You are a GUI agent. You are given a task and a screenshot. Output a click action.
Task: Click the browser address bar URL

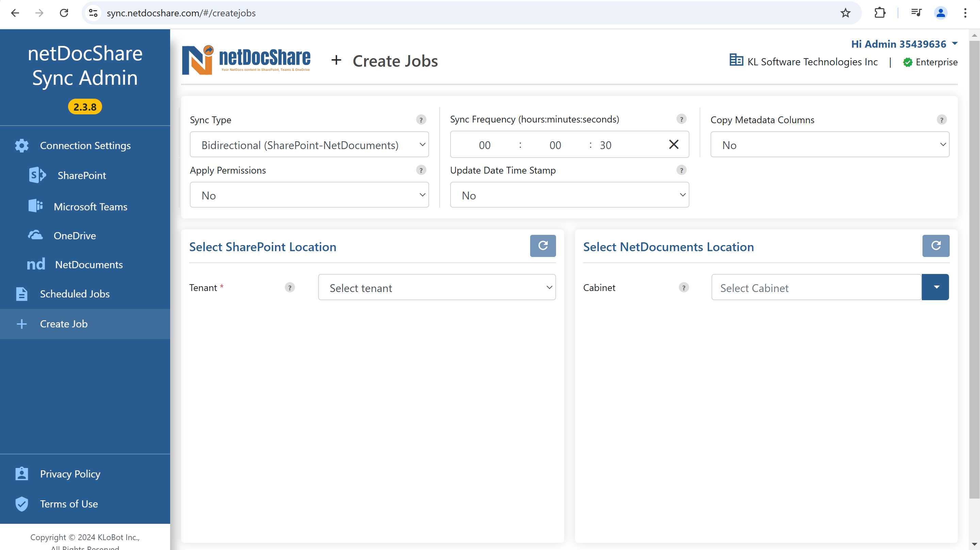tap(181, 13)
